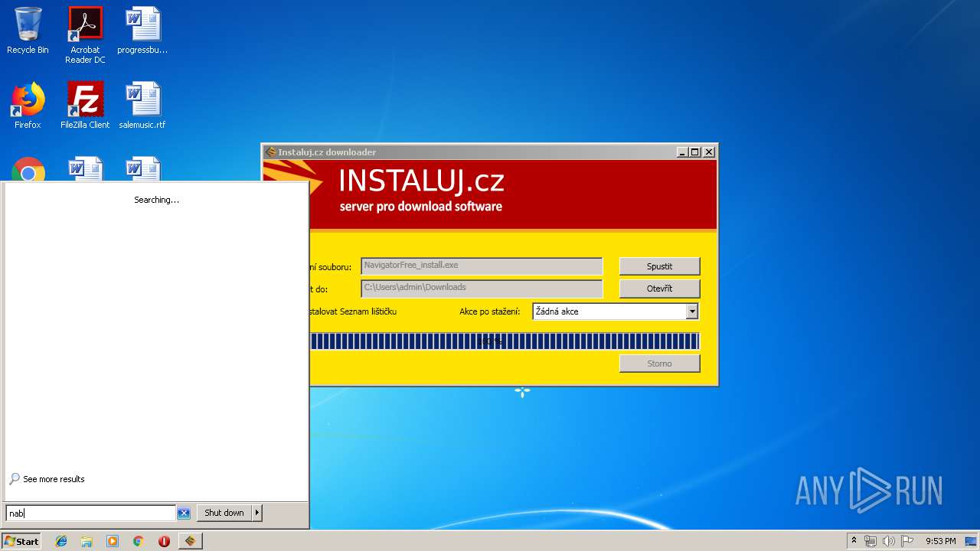Screen dimensions: 980x551
Task: Click the Opera icon in the taskbar
Action: pos(164,541)
